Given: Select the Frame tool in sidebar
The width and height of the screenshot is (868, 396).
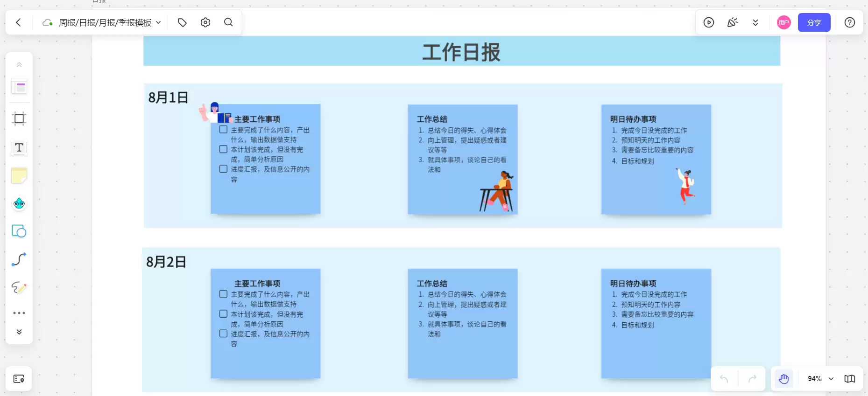Looking at the screenshot, I should point(19,118).
